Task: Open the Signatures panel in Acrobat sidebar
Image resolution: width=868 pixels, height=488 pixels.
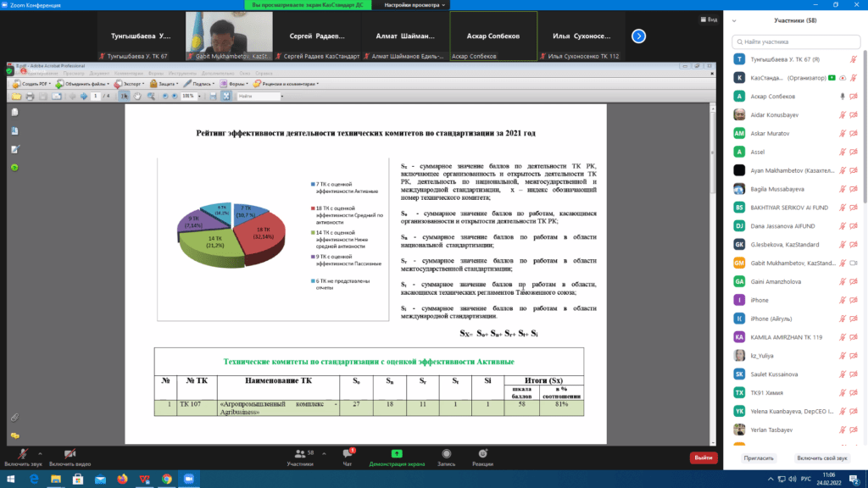Action: [15, 149]
